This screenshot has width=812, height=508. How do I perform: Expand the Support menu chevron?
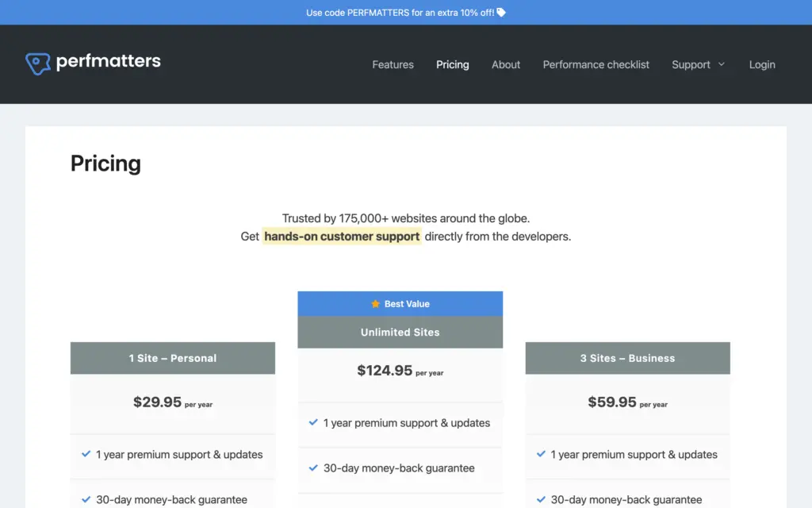point(722,64)
